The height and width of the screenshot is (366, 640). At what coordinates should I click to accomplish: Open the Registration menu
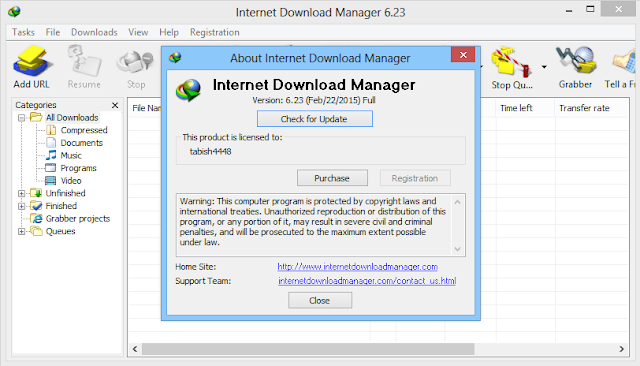point(215,32)
